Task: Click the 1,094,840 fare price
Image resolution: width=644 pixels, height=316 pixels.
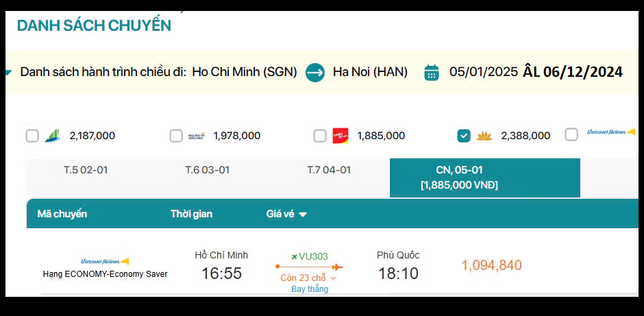Action: pos(491,265)
